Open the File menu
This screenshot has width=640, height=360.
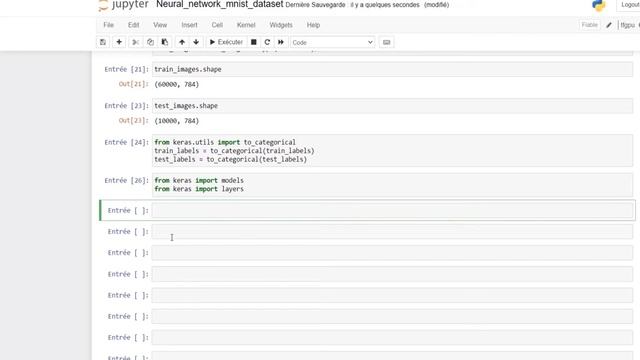(x=109, y=25)
